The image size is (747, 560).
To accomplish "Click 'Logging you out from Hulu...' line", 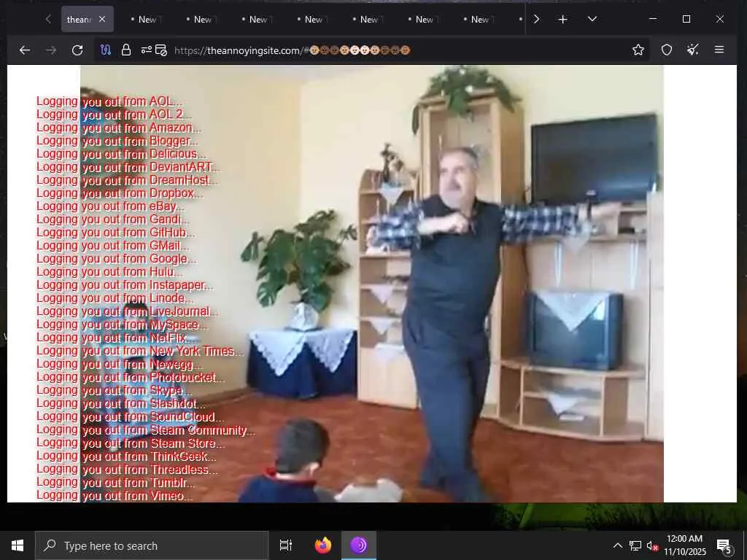I will (x=109, y=272).
